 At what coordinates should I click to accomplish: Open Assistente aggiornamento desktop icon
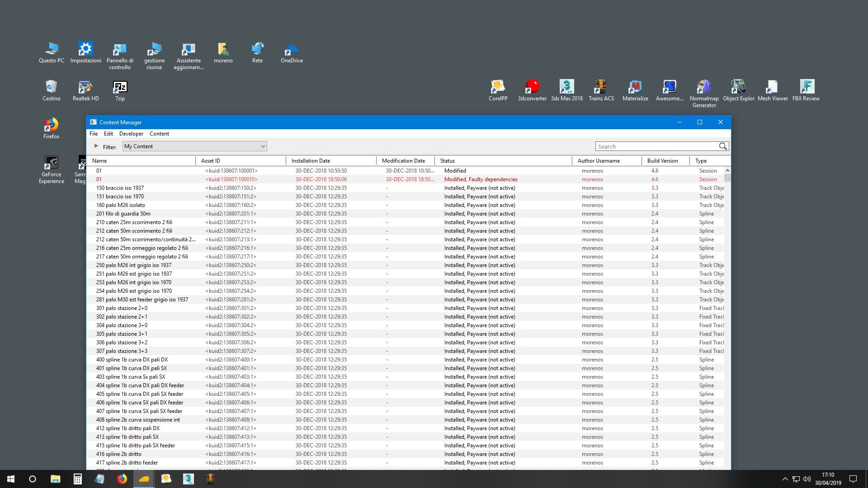point(189,56)
